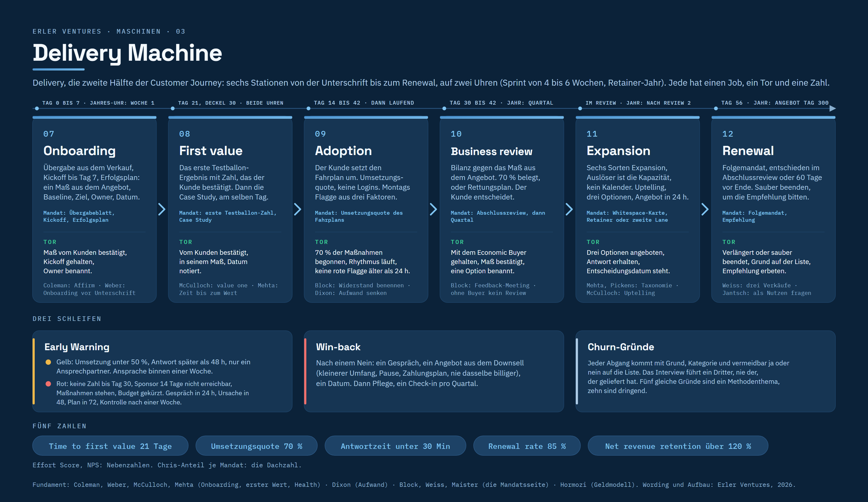
Task: Select timeline dot for Tag 56
Action: tap(716, 108)
